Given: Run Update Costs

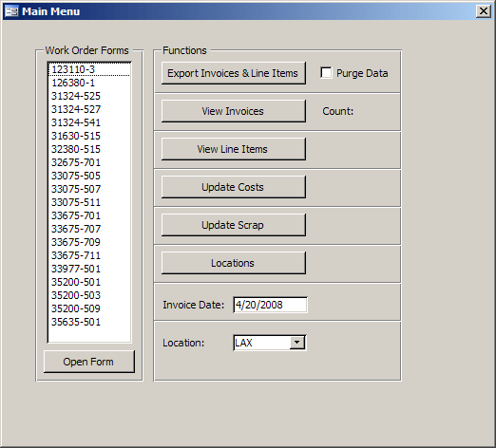Looking at the screenshot, I should 234,187.
